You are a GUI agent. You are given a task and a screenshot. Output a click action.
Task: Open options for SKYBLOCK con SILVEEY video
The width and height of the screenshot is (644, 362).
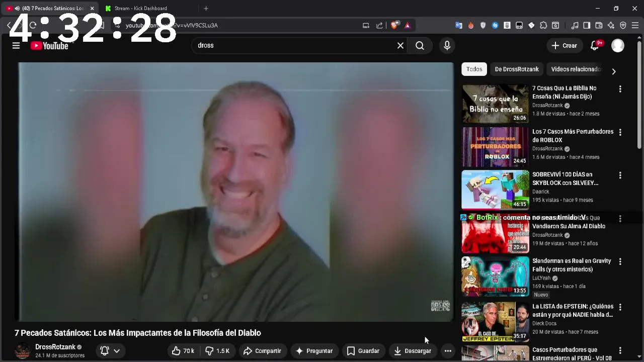click(x=620, y=175)
